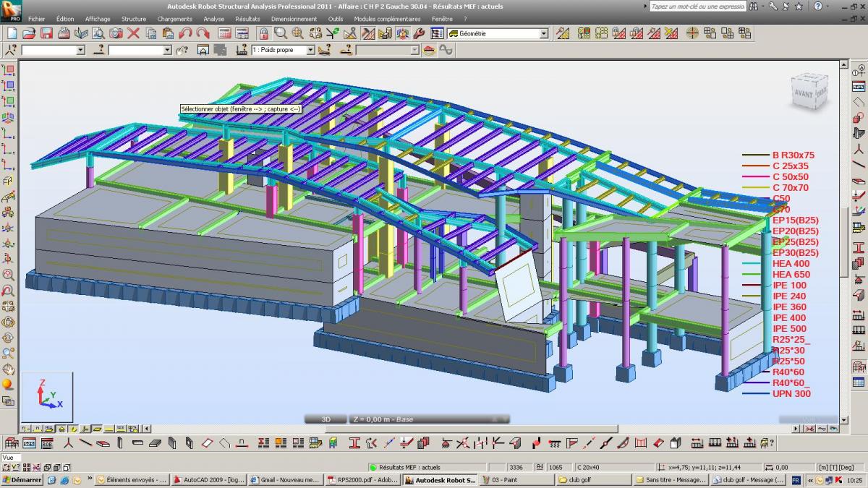
Task: Click the 'B R30x75' legend entry
Action: [x=793, y=155]
